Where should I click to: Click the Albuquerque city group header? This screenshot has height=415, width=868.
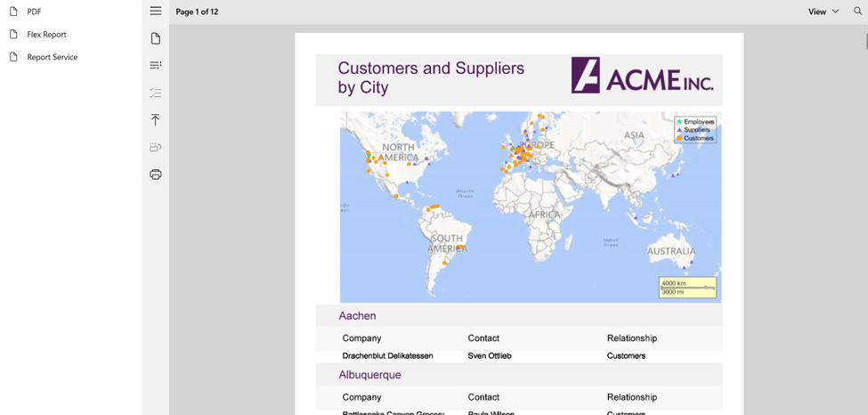(369, 375)
